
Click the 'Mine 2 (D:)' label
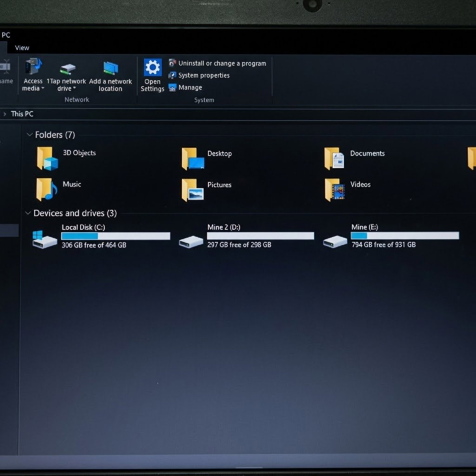click(224, 227)
